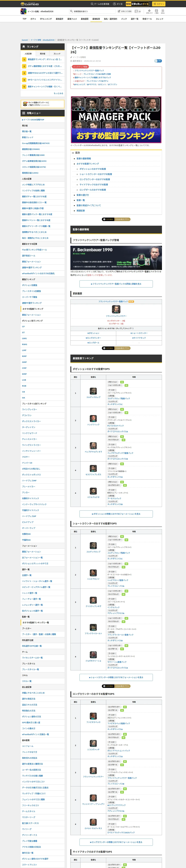The height and width of the screenshot is (868, 186).
Task: Expand もっとみる in the ranking widget
Action: coord(58,93)
